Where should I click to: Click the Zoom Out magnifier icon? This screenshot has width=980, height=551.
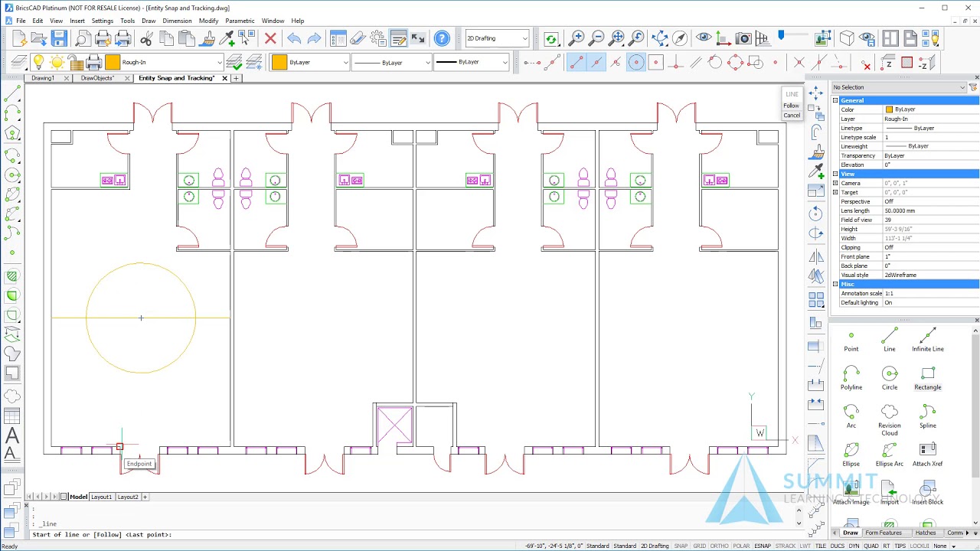[x=596, y=38]
